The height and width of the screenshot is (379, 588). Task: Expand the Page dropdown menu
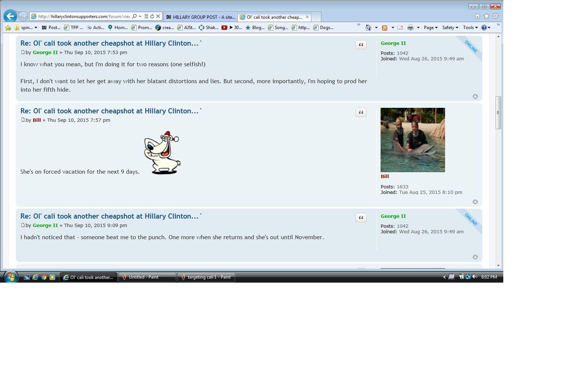pos(430,28)
